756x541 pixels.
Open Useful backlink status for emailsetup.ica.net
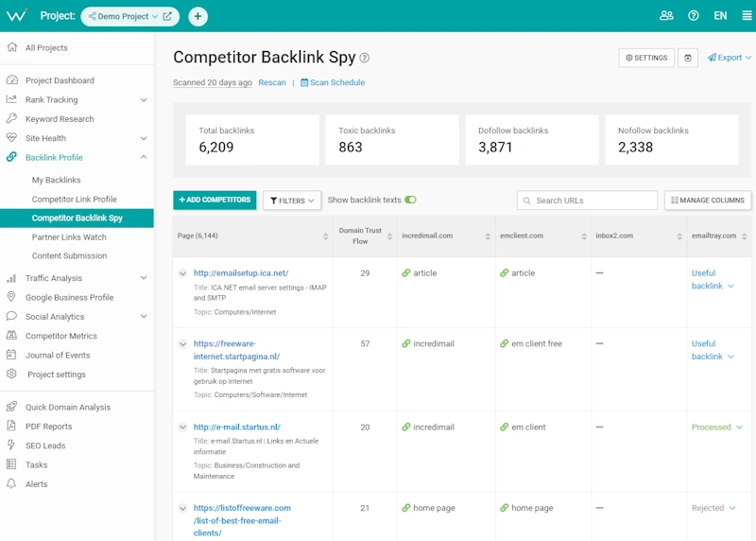click(713, 279)
